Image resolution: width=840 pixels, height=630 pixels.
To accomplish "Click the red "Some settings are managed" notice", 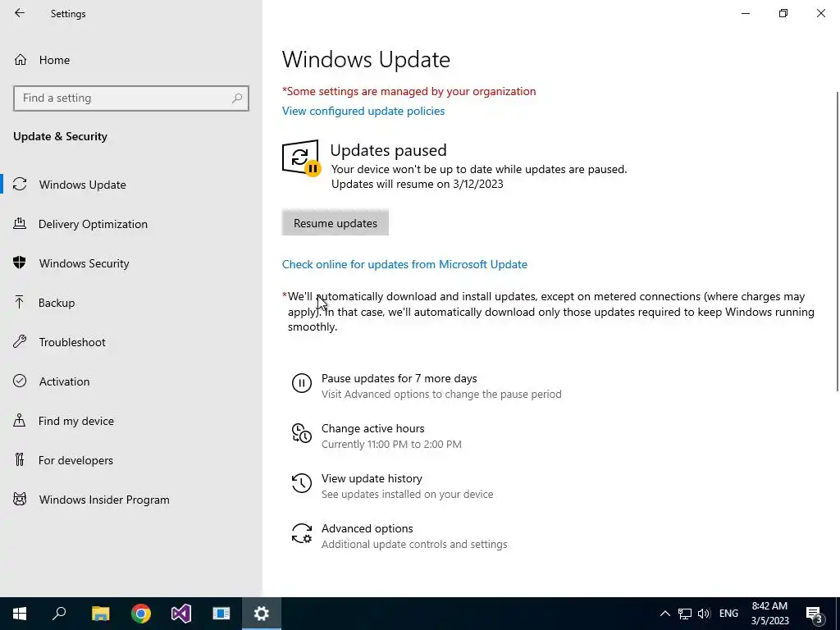I will point(409,91).
